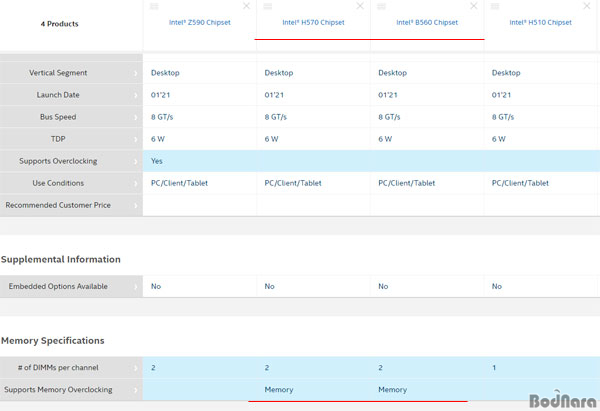Expand the Embedded Options Available row chevron
Image resolution: width=600 pixels, height=411 pixels.
(x=135, y=287)
